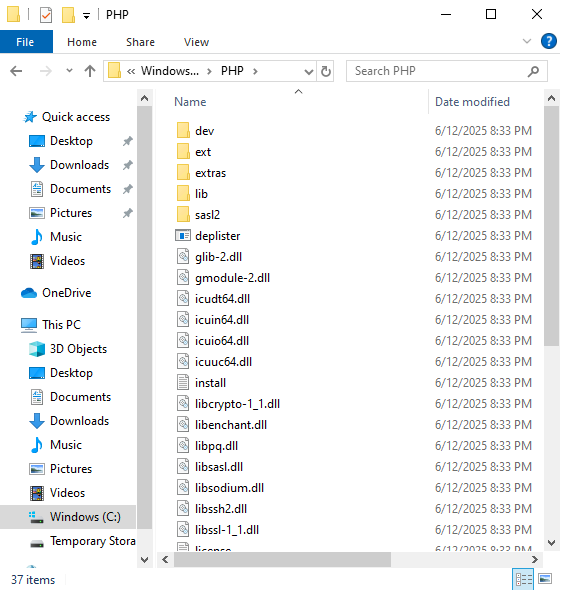Screen dimensions: 561x590
Task: Switch to Details view icon in status bar
Action: 523,579
